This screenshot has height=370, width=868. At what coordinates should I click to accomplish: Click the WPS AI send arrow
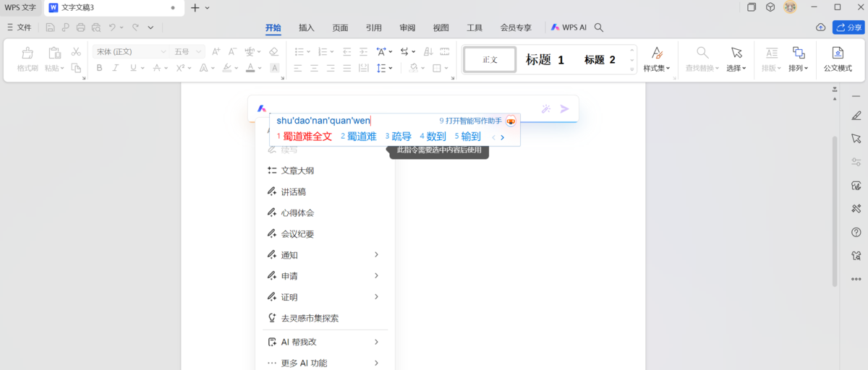click(564, 109)
